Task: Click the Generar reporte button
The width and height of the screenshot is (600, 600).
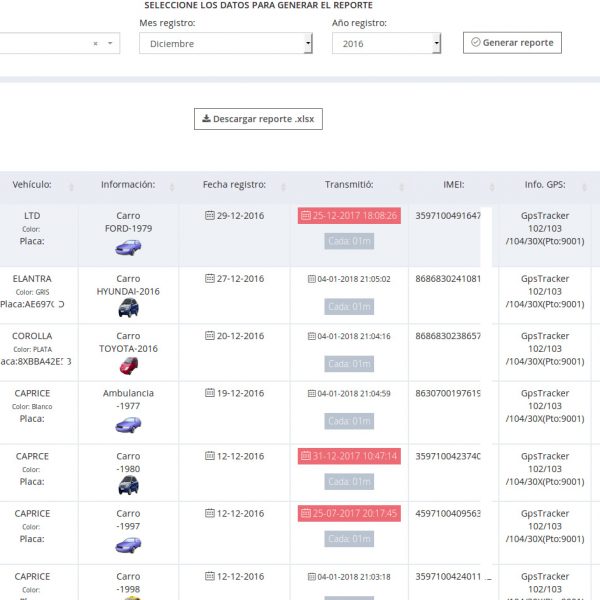Action: click(511, 43)
